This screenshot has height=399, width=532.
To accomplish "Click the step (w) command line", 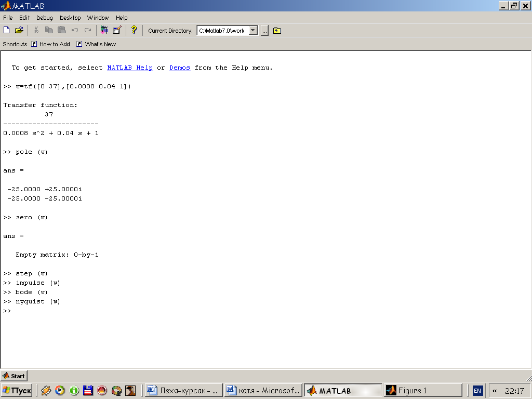I will 25,273.
